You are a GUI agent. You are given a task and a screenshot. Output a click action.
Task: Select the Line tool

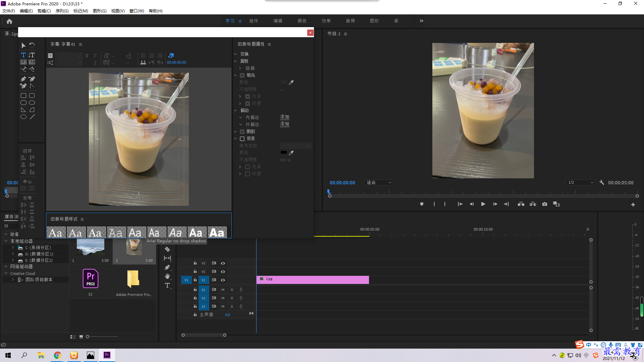(32, 117)
